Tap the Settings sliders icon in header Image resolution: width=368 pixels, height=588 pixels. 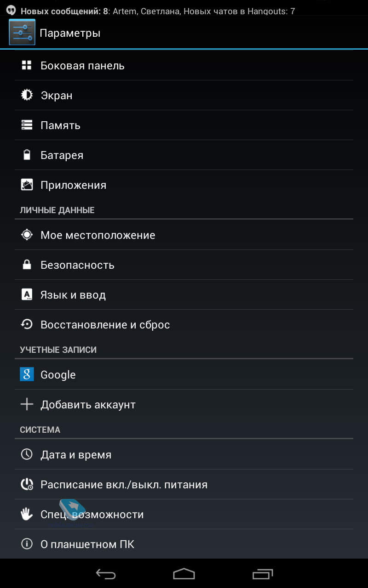[x=22, y=32]
